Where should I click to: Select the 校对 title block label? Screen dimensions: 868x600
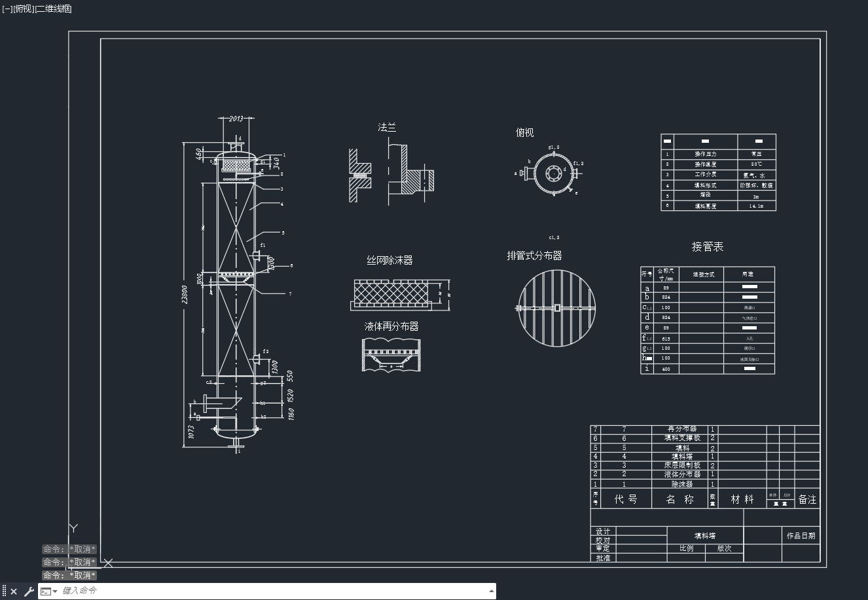(x=603, y=540)
